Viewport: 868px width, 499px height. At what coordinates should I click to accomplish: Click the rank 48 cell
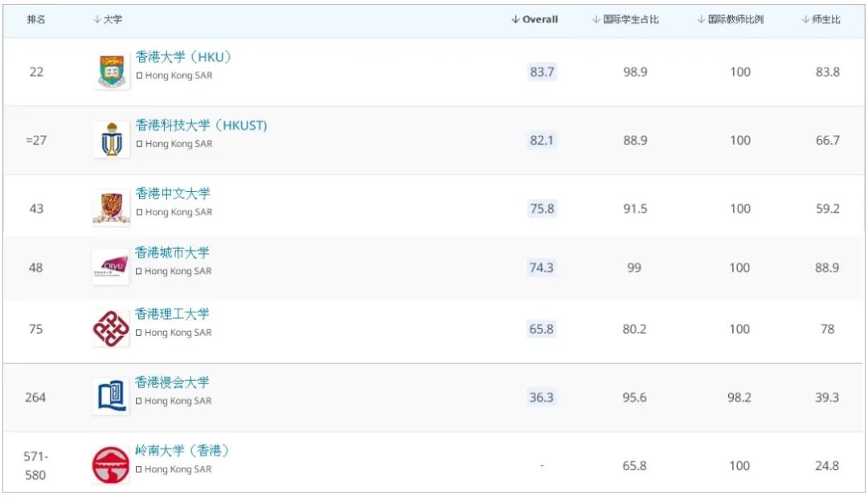point(36,268)
